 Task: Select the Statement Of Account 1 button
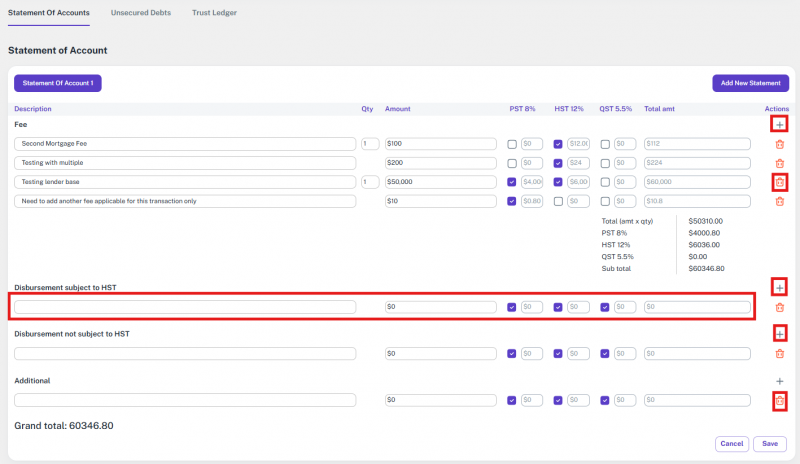[58, 83]
